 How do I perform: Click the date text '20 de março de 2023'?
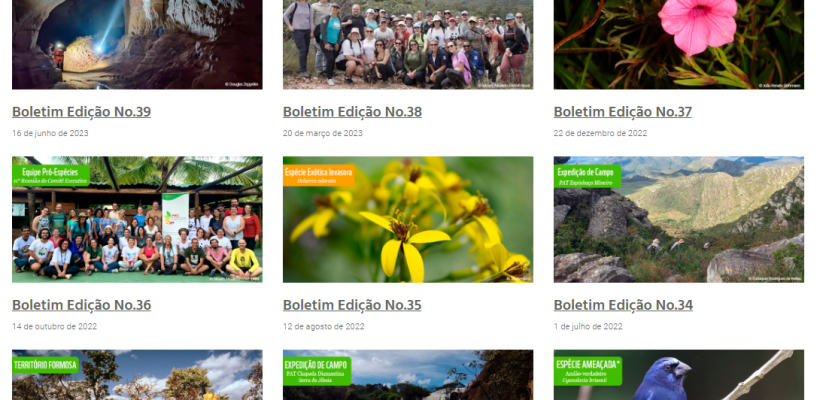[323, 133]
